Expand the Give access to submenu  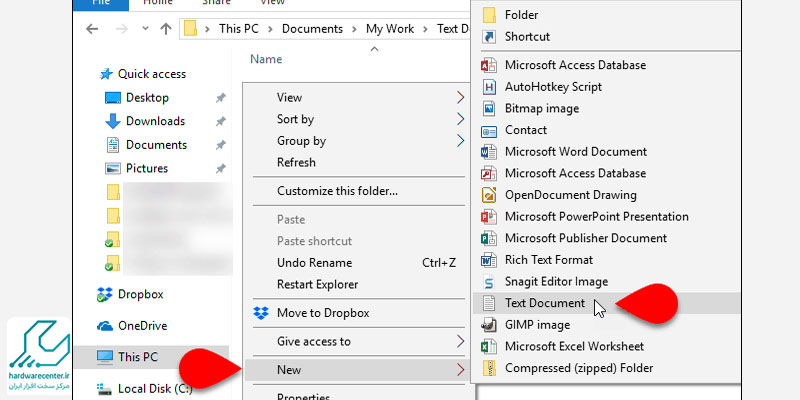pos(460,342)
